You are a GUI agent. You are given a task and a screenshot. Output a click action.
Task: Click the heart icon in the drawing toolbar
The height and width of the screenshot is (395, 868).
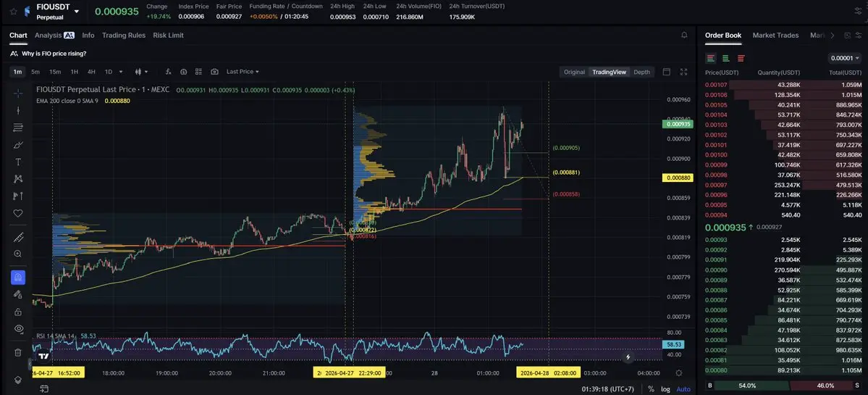coord(17,213)
